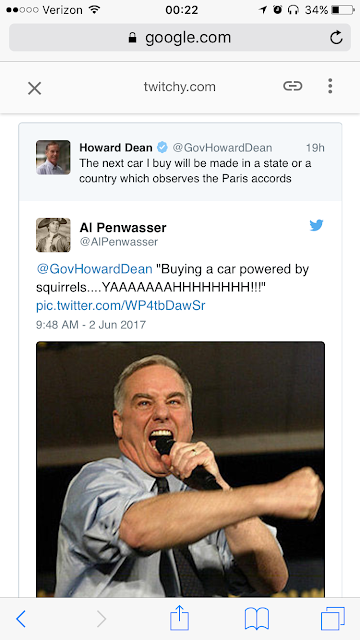
Task: Tap the Al Penwasser display name
Action: 123,227
